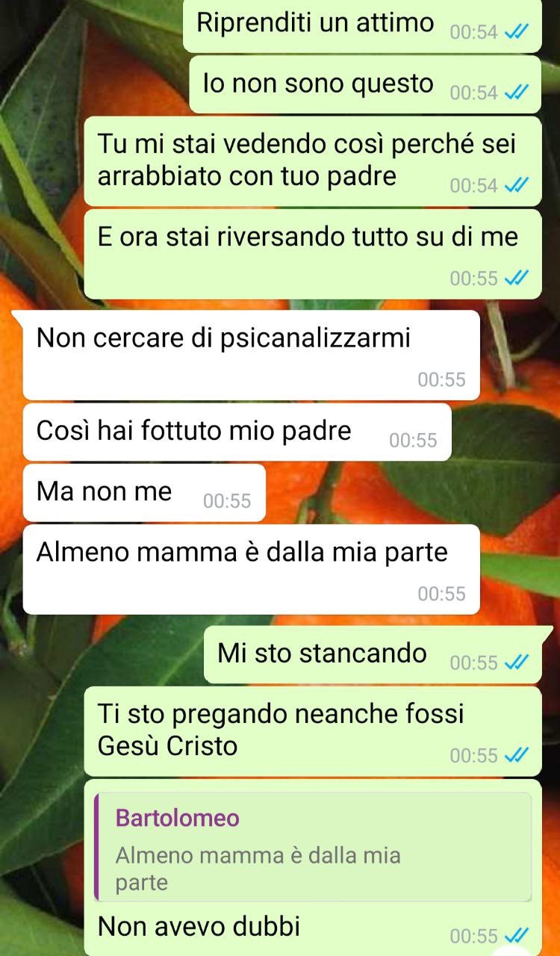Select "Tu mi stai vedendo così" message

[312, 161]
